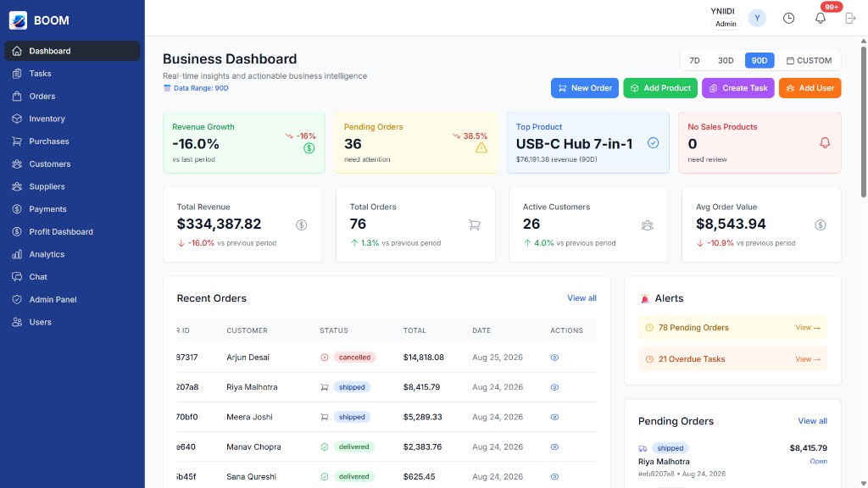Viewport: 868px width, 488px height.
Task: Click the bell icon in No Sales Products card
Action: (825, 142)
